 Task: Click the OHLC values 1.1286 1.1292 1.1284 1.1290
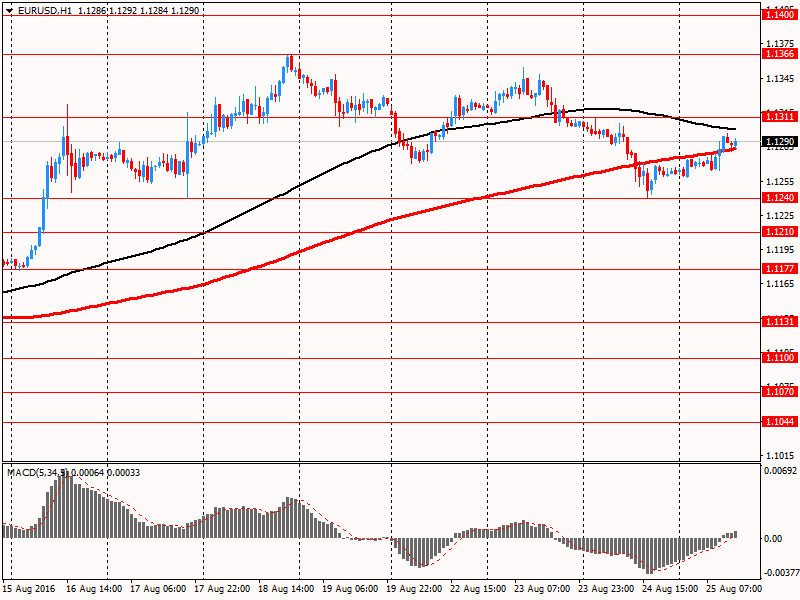138,10
